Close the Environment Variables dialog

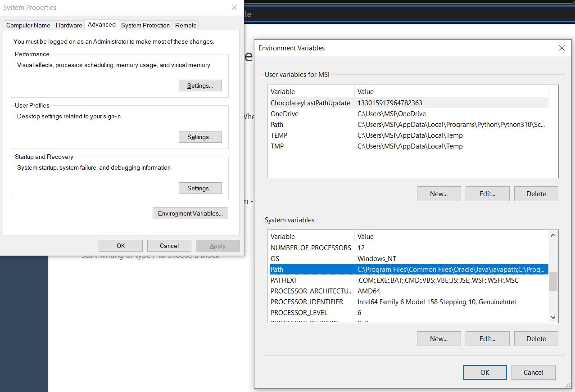(561, 48)
